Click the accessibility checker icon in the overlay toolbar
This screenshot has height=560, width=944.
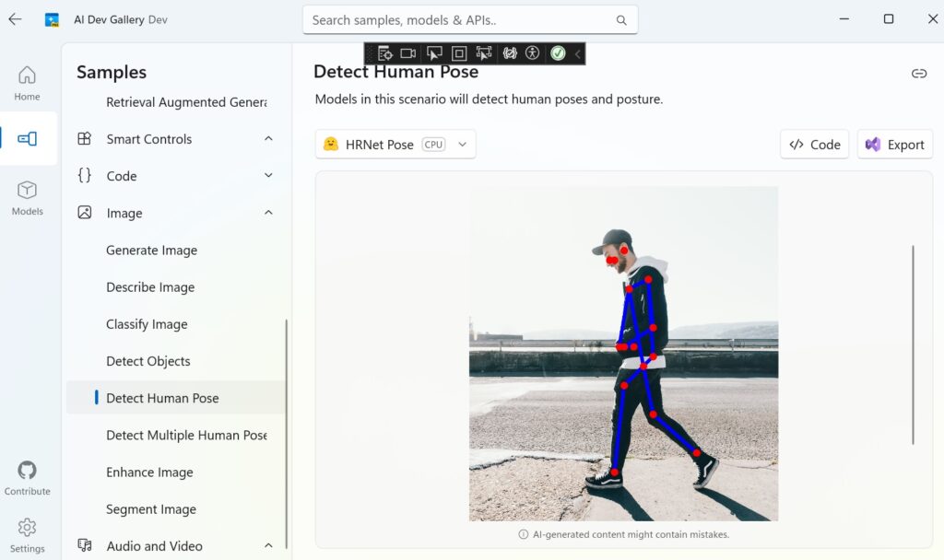[532, 53]
